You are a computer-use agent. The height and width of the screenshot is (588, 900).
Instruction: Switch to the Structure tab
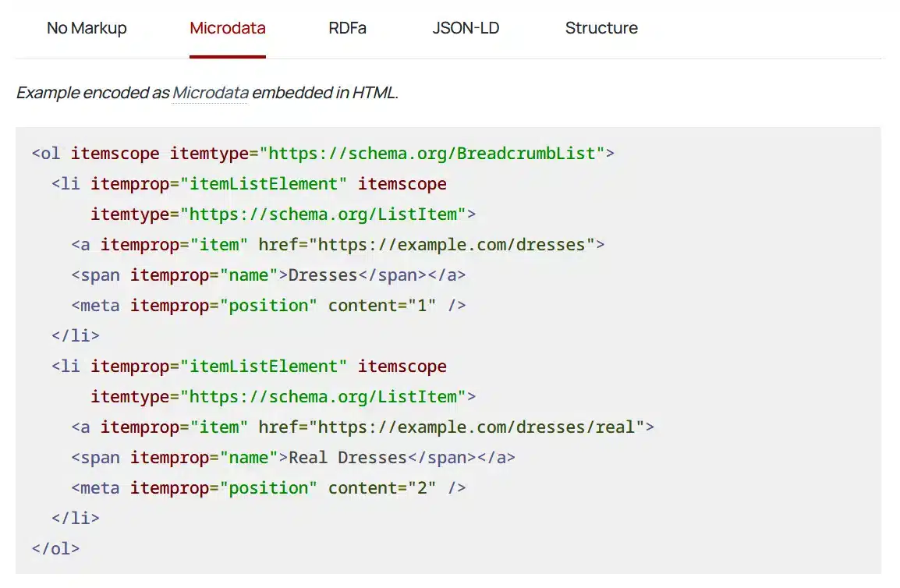[601, 28]
